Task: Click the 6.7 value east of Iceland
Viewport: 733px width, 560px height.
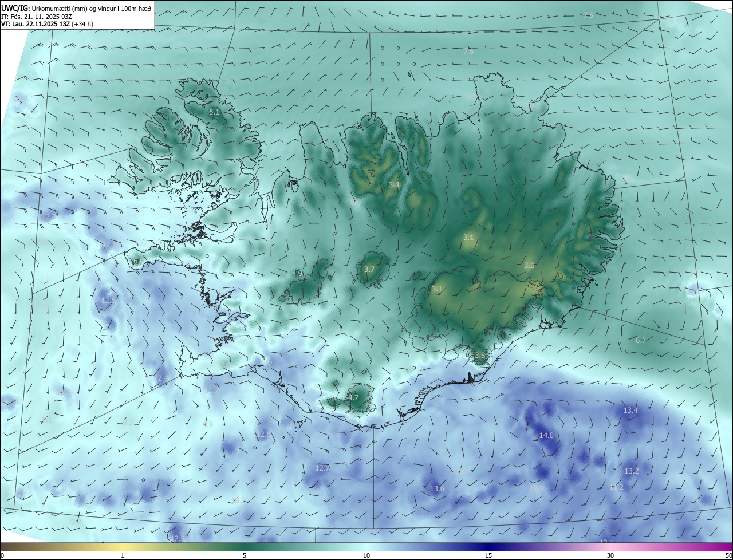Action: tap(641, 340)
